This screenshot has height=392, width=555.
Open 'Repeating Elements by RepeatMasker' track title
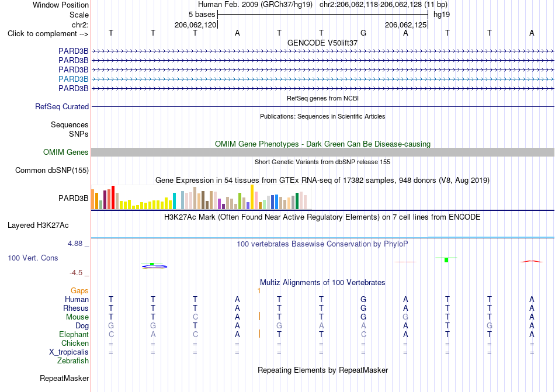click(322, 370)
